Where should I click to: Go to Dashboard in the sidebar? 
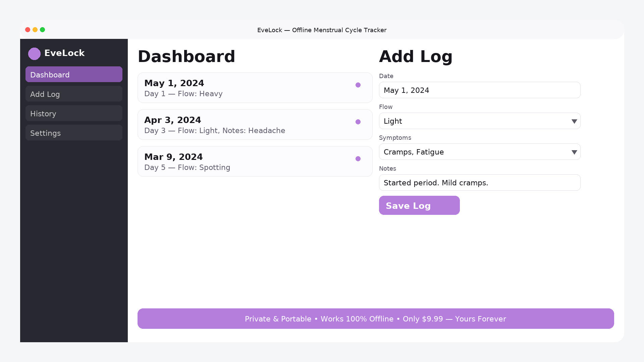coord(74,74)
